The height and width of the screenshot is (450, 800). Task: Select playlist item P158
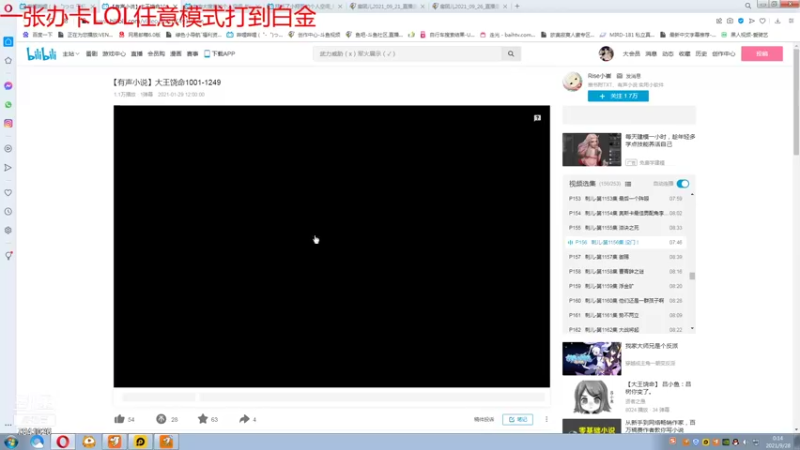pyautogui.click(x=625, y=271)
